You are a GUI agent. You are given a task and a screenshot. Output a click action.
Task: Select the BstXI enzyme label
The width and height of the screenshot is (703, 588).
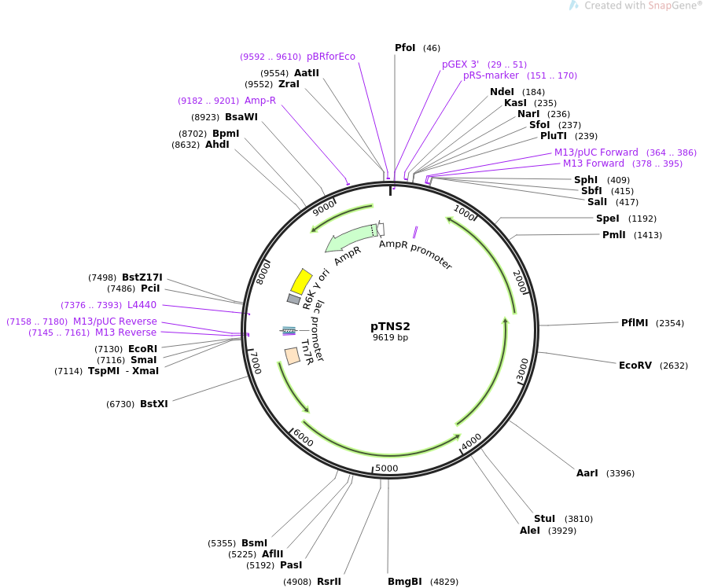pyautogui.click(x=154, y=404)
